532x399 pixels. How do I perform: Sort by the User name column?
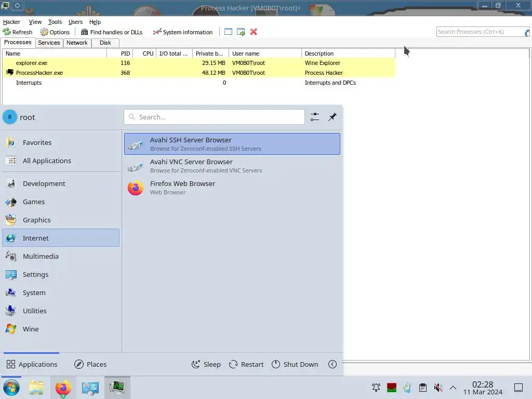[x=265, y=54]
